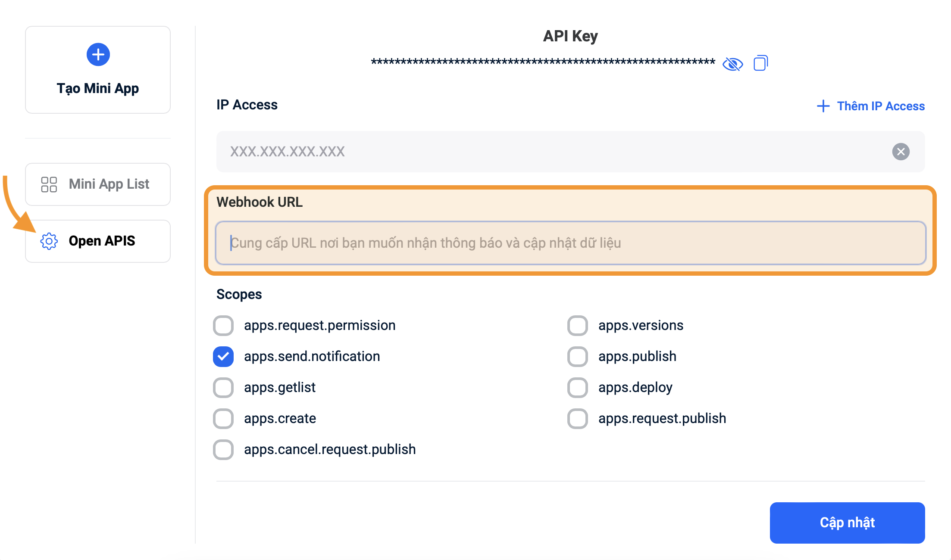The width and height of the screenshot is (951, 560).
Task: Select the Open APIS menu item
Action: point(98,241)
